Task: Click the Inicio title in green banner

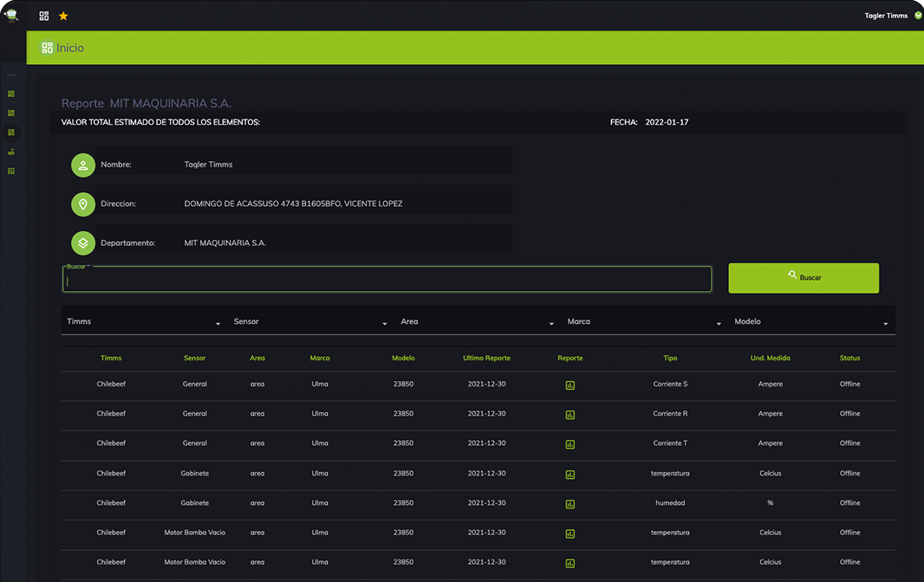Action: click(70, 48)
